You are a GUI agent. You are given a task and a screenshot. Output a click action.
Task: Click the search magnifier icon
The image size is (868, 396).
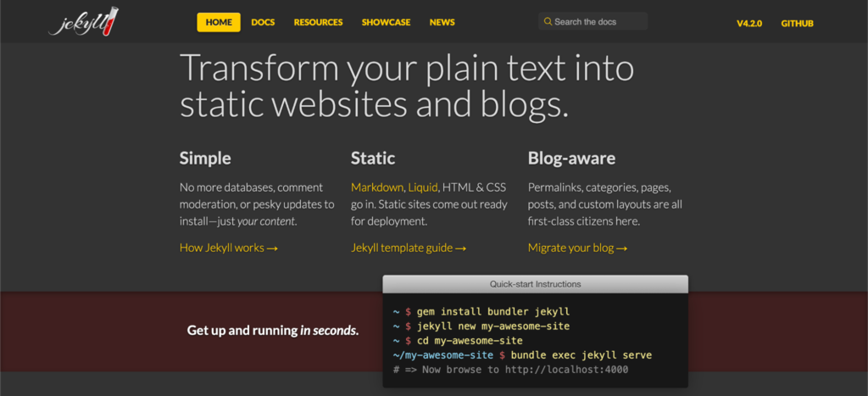coord(548,21)
